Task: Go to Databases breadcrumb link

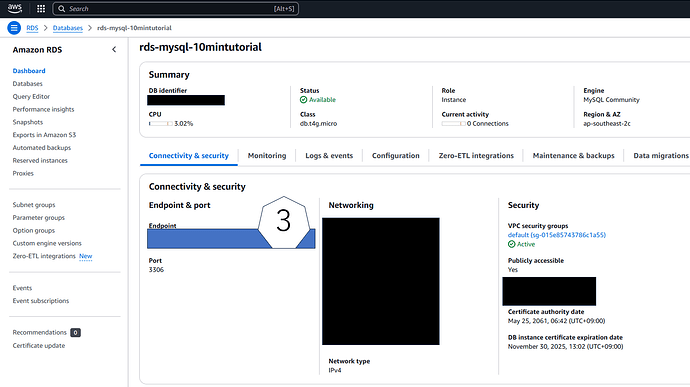Action: [68, 28]
